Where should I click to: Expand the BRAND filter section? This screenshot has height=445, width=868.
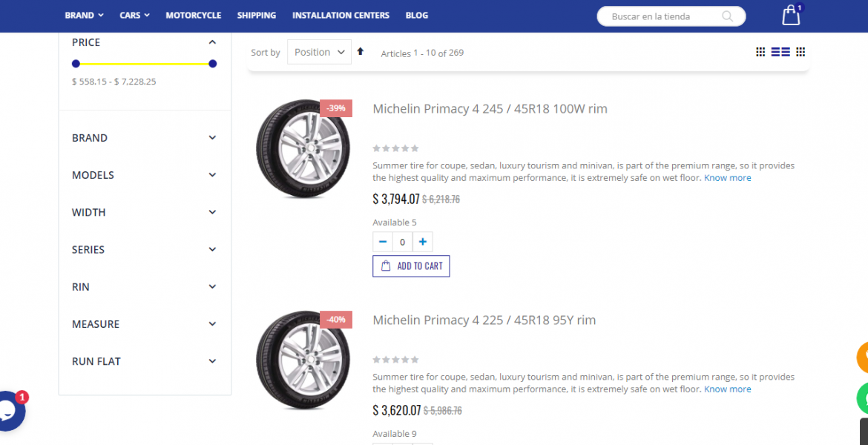[x=144, y=138]
